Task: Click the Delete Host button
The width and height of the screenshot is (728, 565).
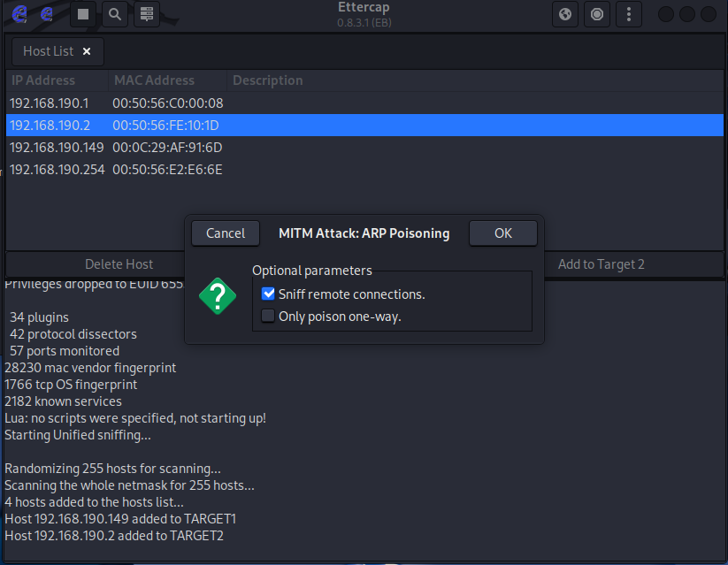Action: [119, 264]
